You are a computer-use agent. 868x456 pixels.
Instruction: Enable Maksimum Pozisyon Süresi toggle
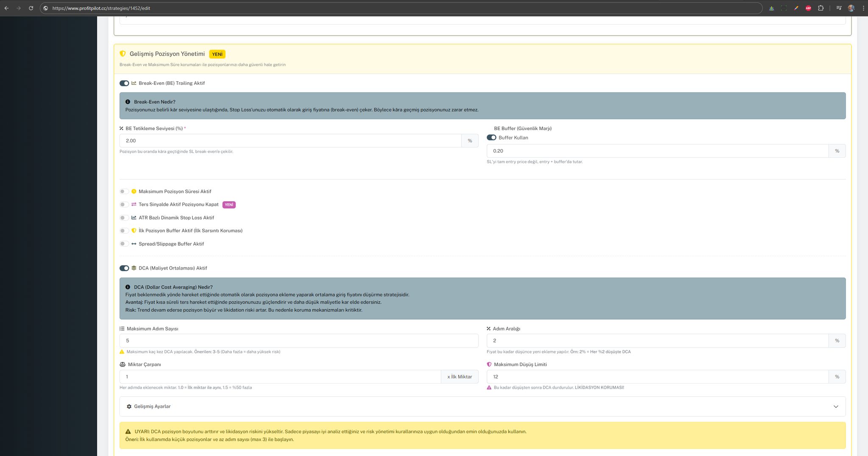tap(124, 192)
